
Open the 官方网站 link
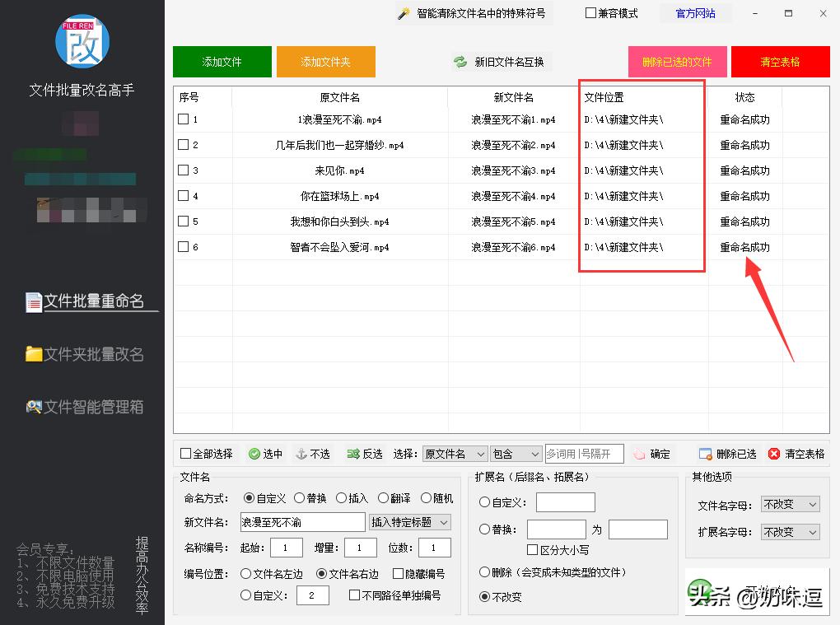(x=694, y=13)
